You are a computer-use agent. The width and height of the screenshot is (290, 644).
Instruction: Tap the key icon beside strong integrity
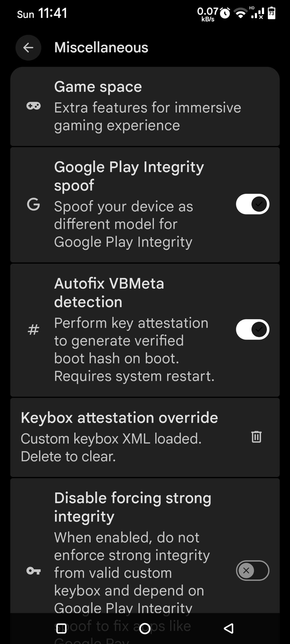click(x=33, y=571)
